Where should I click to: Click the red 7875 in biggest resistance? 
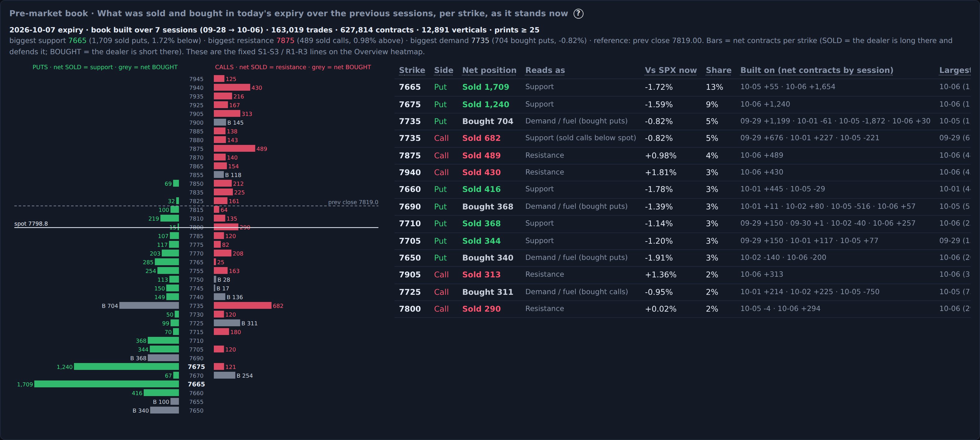(285, 41)
